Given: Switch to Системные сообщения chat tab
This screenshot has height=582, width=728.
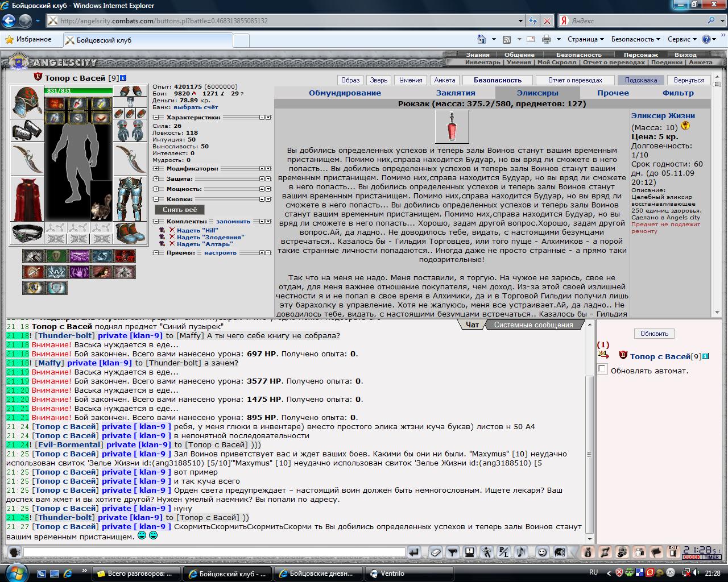Looking at the screenshot, I should pos(533,325).
